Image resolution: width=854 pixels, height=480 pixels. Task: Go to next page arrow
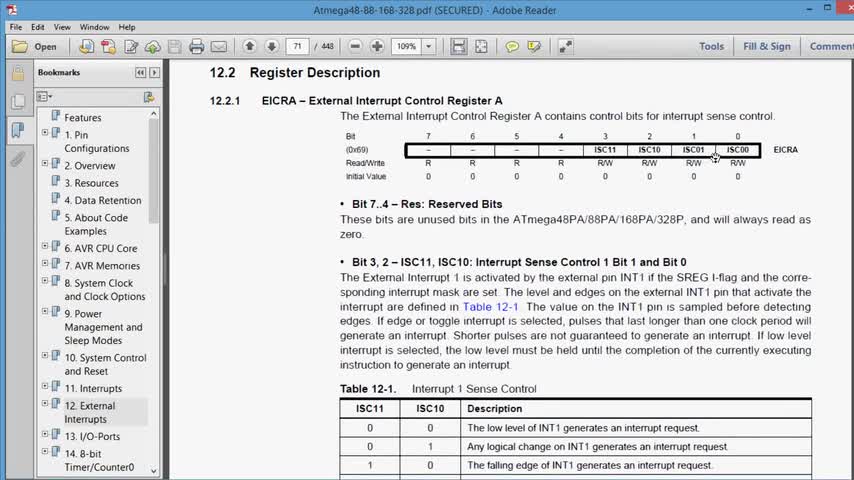272,46
